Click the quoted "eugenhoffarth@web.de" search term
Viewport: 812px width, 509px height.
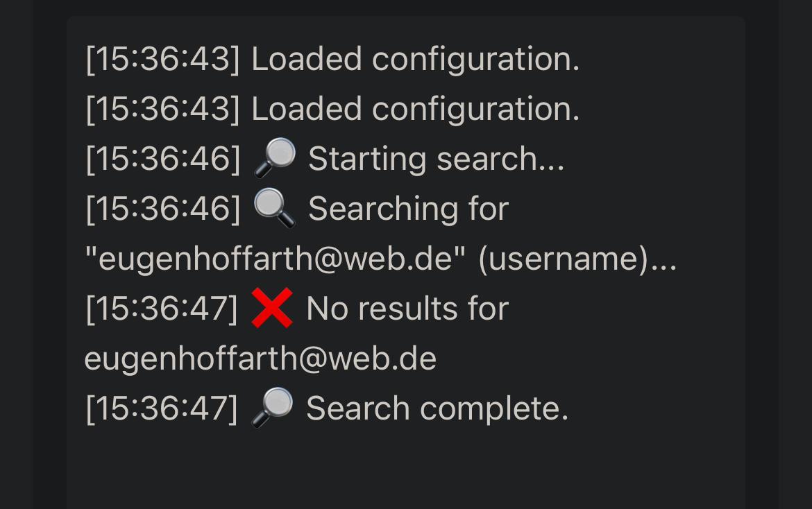coord(275,259)
